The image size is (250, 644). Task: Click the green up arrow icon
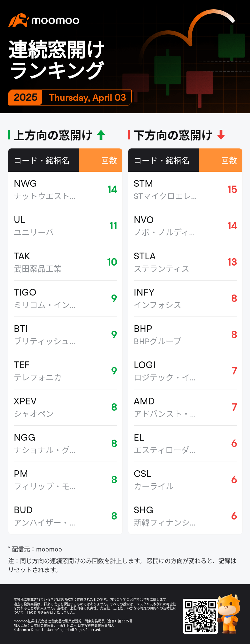(x=101, y=135)
